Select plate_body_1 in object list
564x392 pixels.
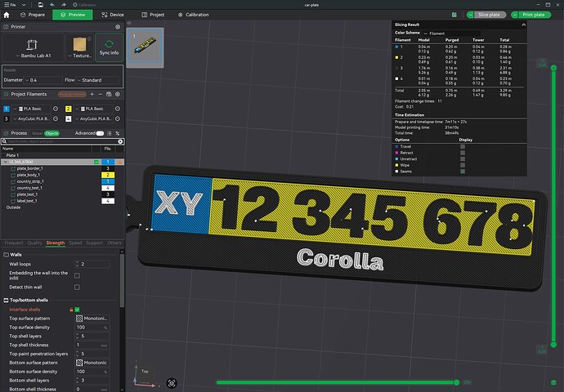click(x=28, y=175)
